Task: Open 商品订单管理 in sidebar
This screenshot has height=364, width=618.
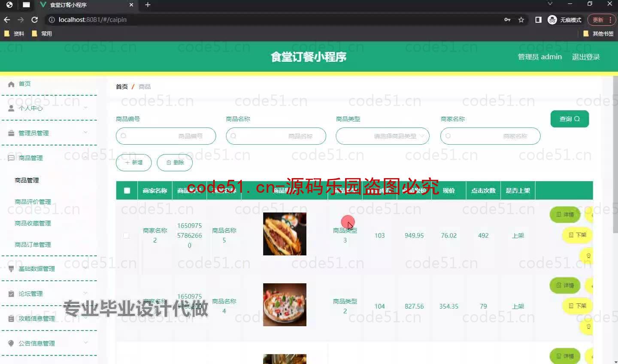Action: tap(33, 245)
